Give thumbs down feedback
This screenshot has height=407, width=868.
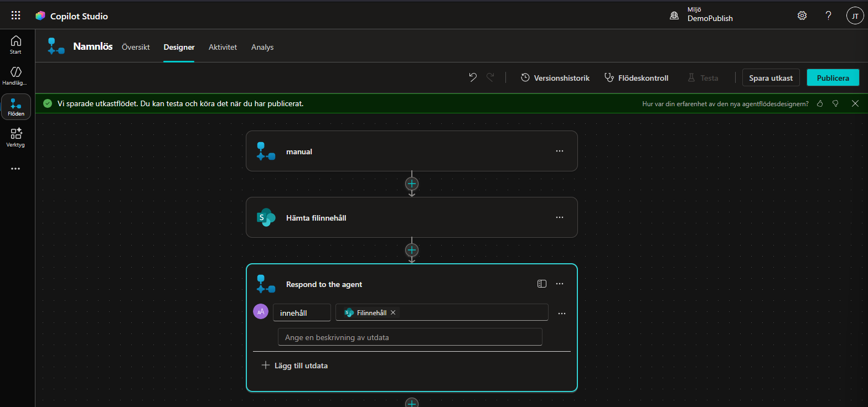click(835, 103)
